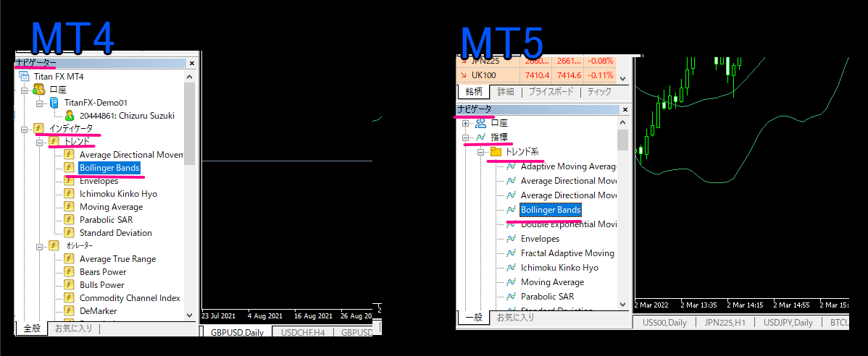Switch to the 全般 tab in MT4 navigator

coord(32,329)
